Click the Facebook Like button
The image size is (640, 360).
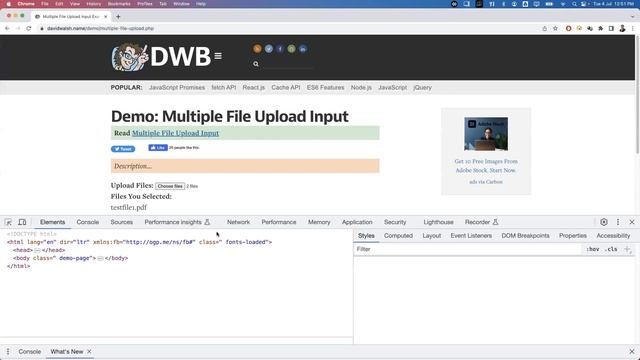(158, 148)
